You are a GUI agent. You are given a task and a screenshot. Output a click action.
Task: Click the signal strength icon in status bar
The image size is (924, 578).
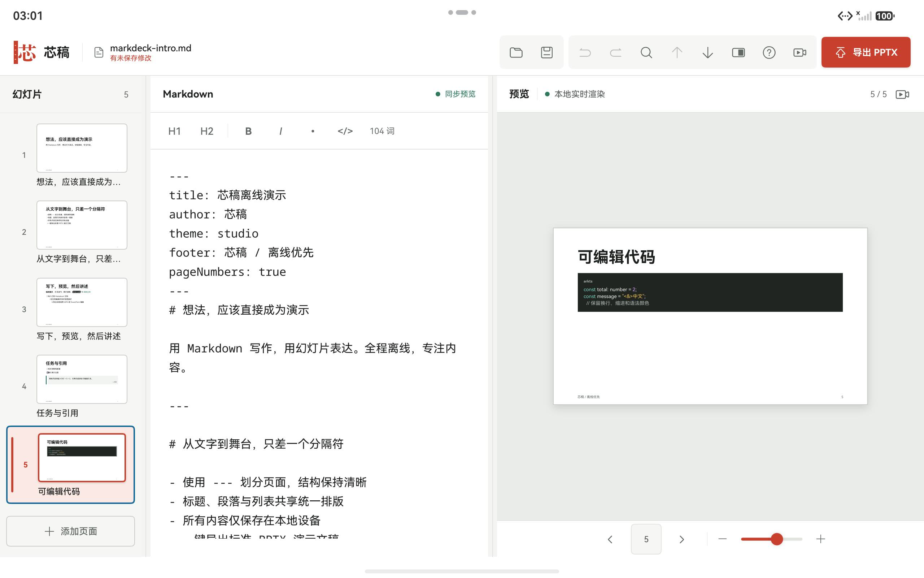click(x=864, y=16)
